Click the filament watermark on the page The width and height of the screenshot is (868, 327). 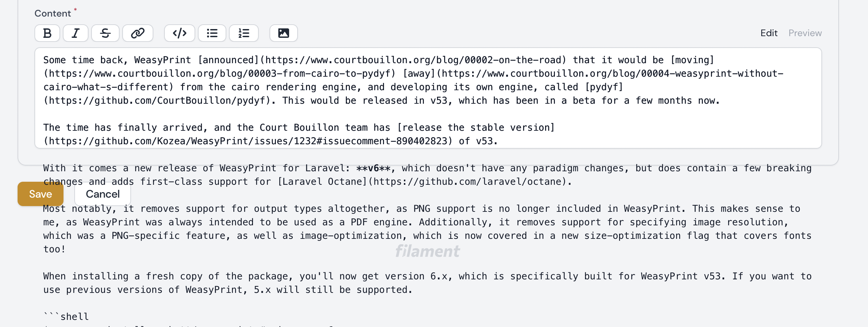tap(428, 251)
